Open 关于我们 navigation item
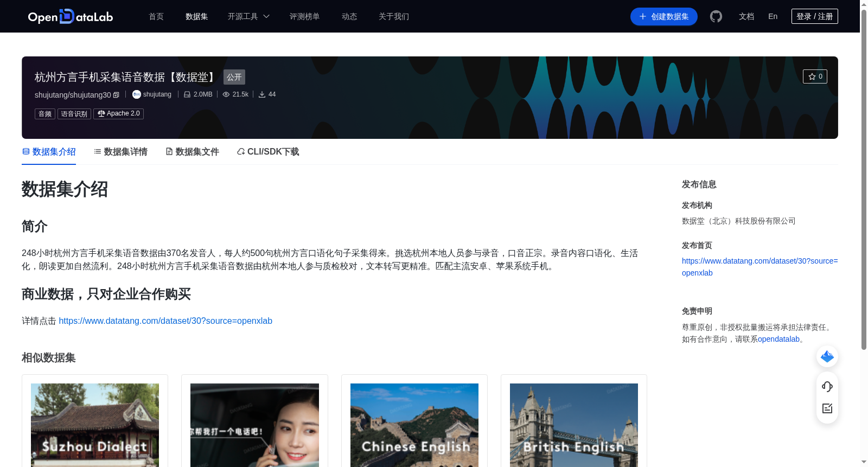868x467 pixels. 394,17
